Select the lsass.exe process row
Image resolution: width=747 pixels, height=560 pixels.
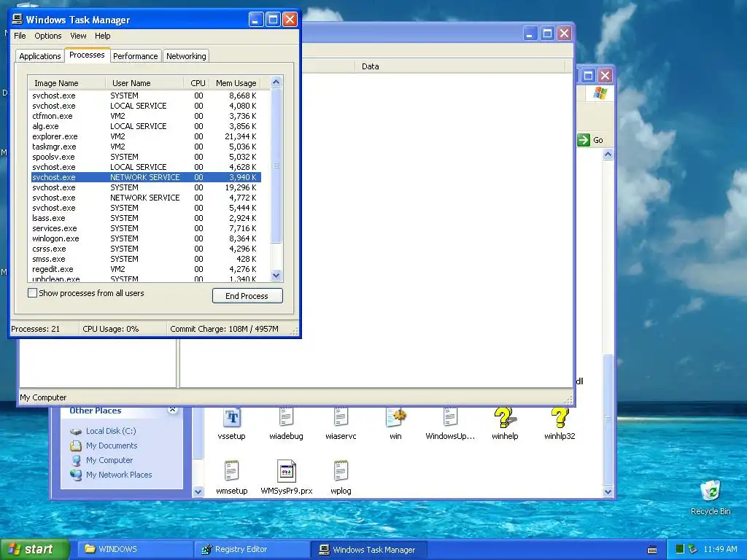pos(145,218)
